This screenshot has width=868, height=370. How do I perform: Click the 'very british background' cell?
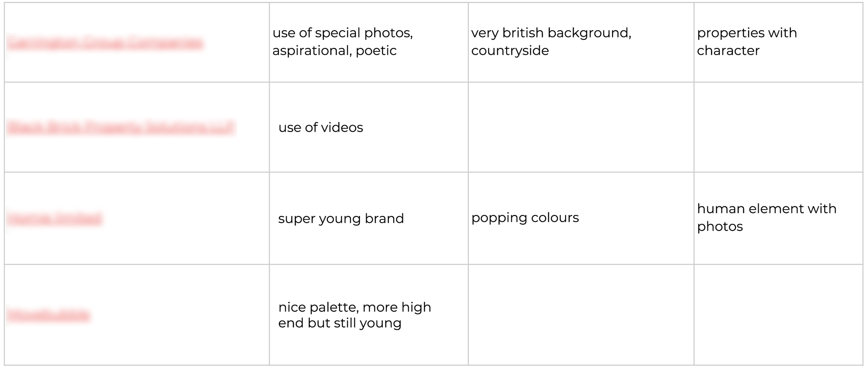(581, 42)
